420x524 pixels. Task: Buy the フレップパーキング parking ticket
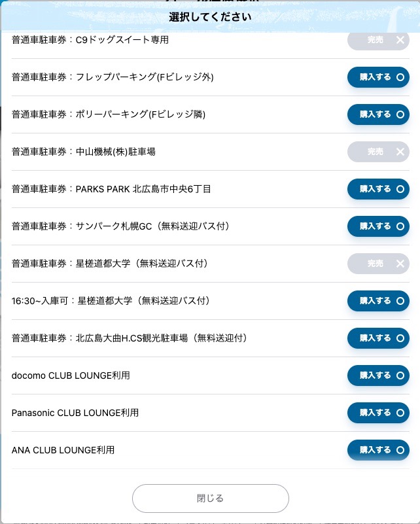pyautogui.click(x=378, y=77)
